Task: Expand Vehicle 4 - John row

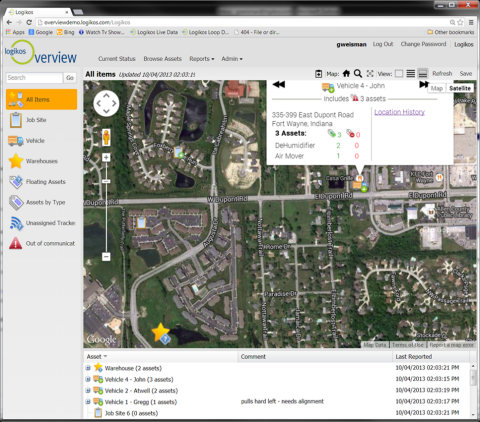Action: [88, 379]
